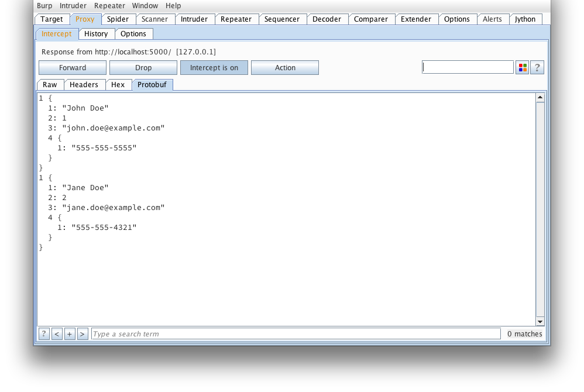This screenshot has width=584, height=392.
Task: Switch to the Target tab
Action: coord(51,19)
